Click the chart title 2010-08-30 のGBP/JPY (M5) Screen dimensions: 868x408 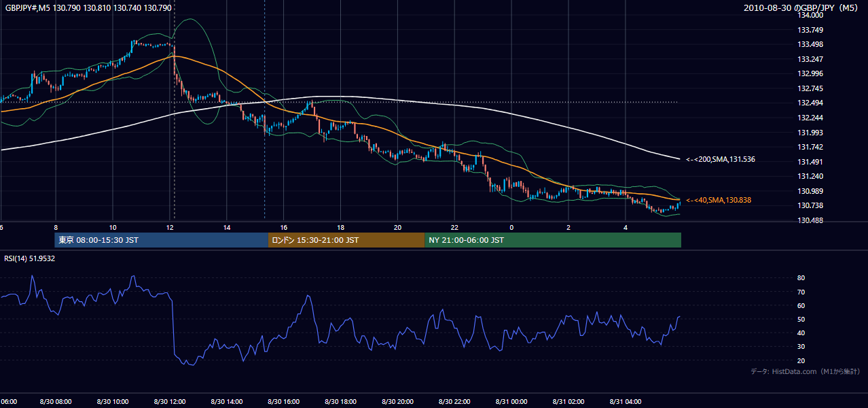click(801, 7)
